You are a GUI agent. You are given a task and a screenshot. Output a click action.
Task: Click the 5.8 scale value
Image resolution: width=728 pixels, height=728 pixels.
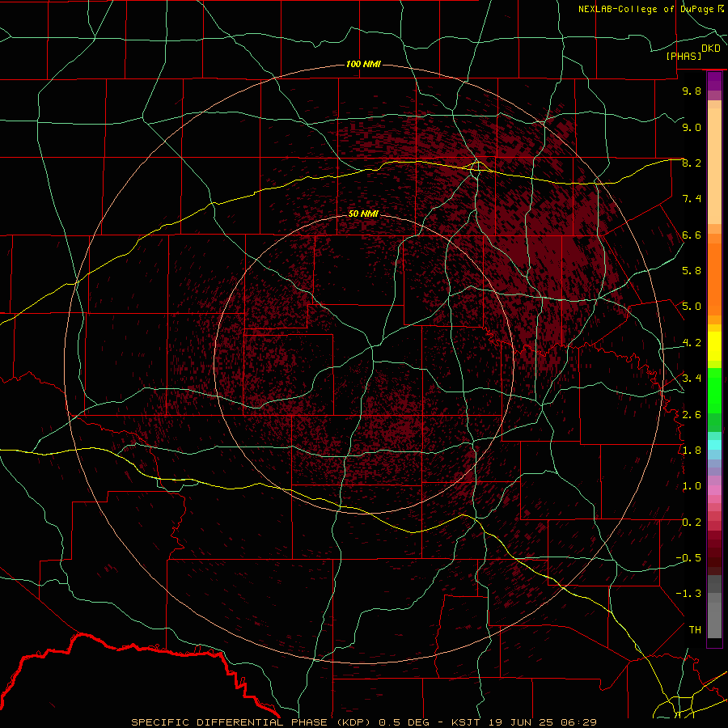click(x=692, y=271)
